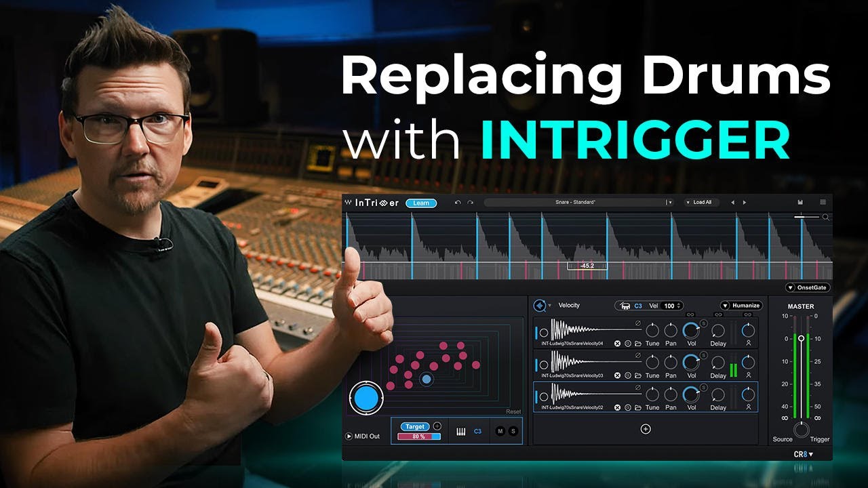The width and height of the screenshot is (868, 488).
Task: Click the undo arrow icon
Action: [458, 203]
